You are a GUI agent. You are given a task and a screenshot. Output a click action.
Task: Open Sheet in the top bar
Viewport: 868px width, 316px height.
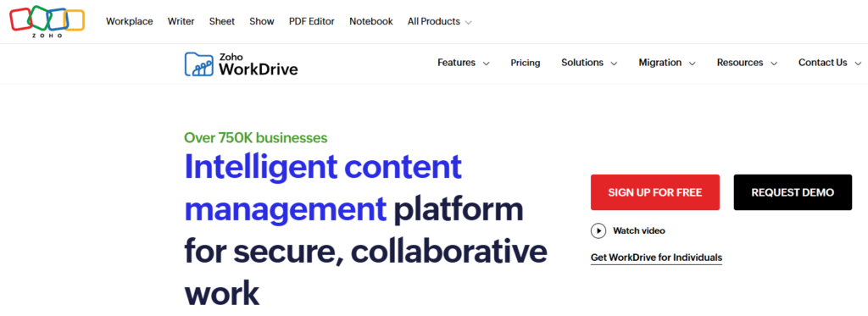(222, 21)
